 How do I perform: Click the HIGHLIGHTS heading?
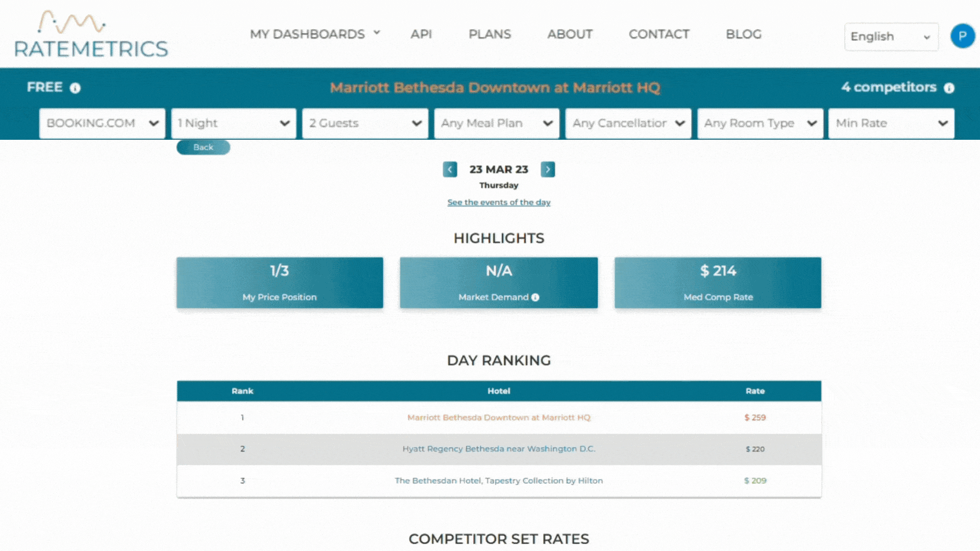click(x=499, y=238)
